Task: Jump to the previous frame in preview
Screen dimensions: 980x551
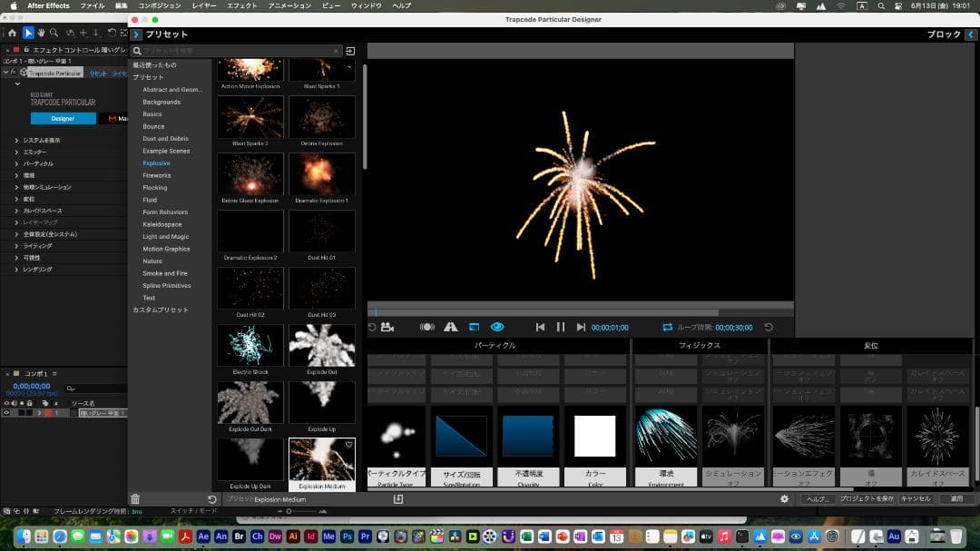Action: click(540, 327)
